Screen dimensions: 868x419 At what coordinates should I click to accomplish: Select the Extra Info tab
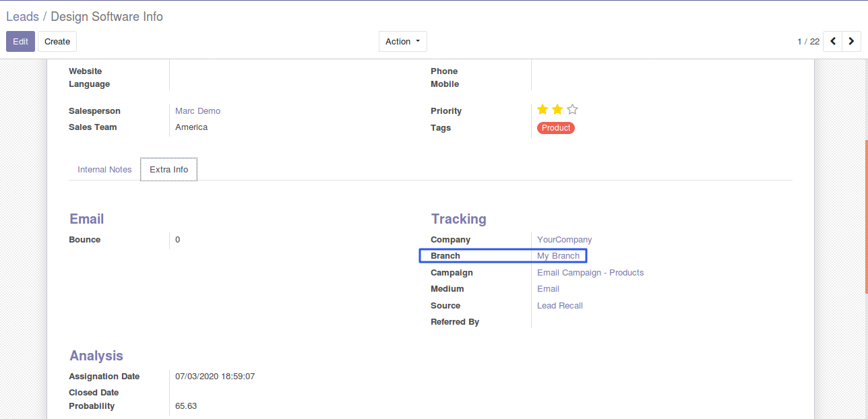click(x=168, y=170)
